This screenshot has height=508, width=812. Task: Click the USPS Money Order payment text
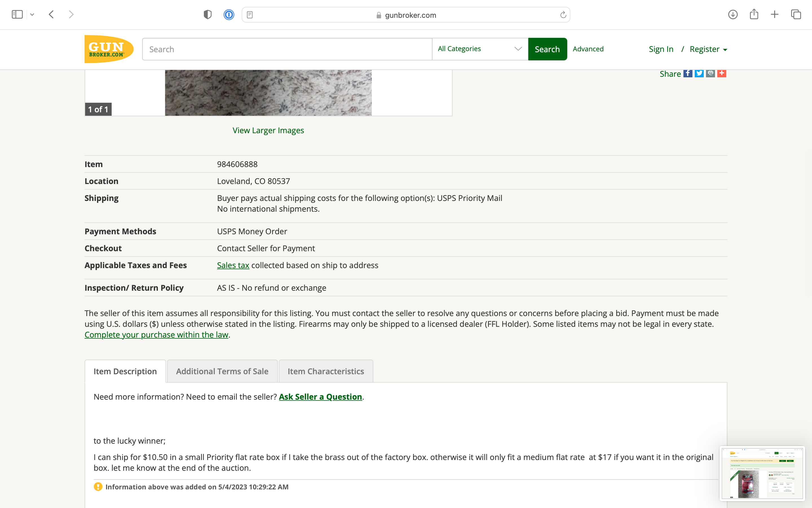pyautogui.click(x=252, y=231)
